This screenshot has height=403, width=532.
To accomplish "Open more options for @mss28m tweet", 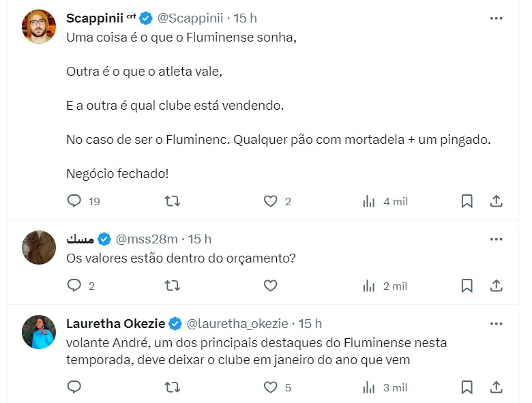I will coord(497,239).
